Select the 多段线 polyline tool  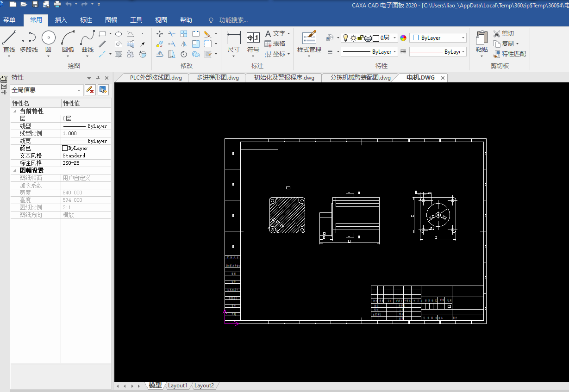[29, 42]
